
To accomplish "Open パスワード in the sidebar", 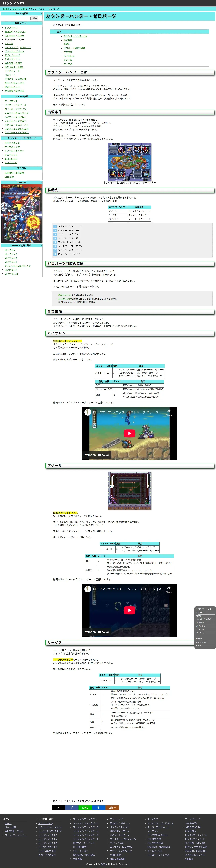I will click(x=10, y=75).
